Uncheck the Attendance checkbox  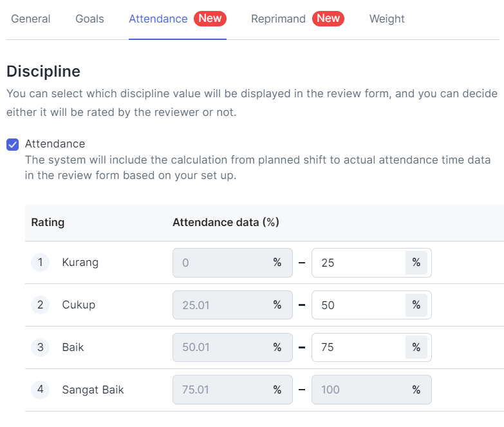[x=12, y=144]
